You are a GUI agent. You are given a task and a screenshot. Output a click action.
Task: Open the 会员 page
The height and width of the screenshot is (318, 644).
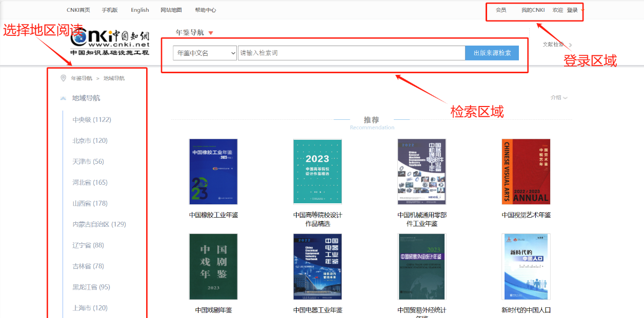pos(501,10)
